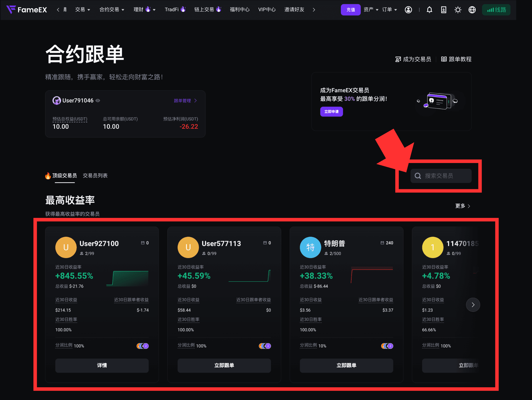Click the FameEX logo
This screenshot has height=400, width=532.
click(x=27, y=10)
